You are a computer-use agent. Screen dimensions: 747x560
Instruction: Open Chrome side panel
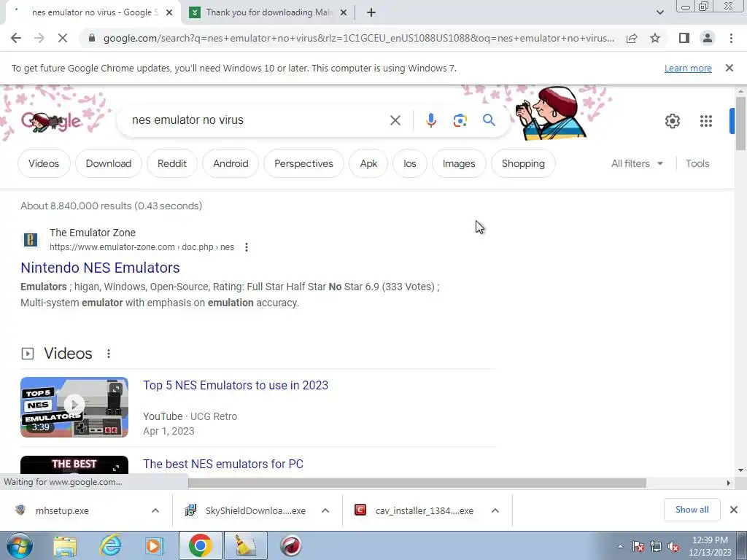[x=684, y=38]
